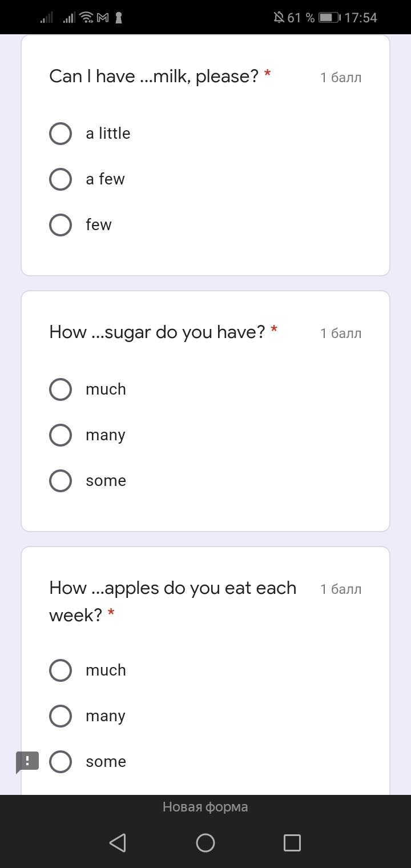The width and height of the screenshot is (411, 868).
Task: Tap the Gmail notification icon
Action: click(x=103, y=18)
